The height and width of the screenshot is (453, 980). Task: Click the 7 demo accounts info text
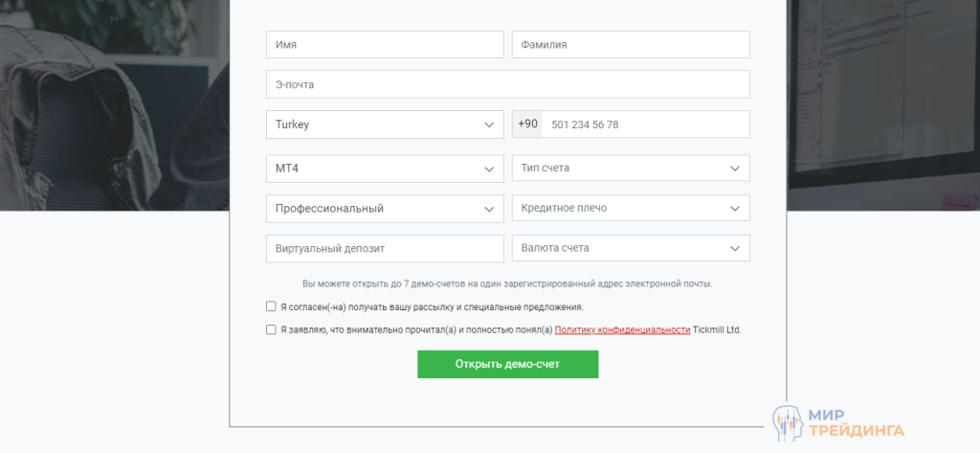coord(507,284)
